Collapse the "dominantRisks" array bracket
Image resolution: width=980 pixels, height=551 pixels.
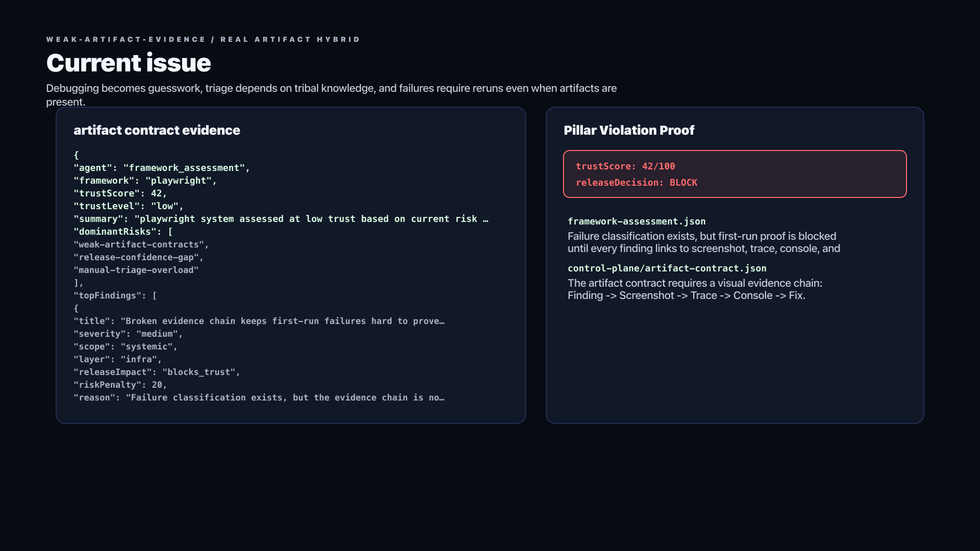pyautogui.click(x=170, y=232)
